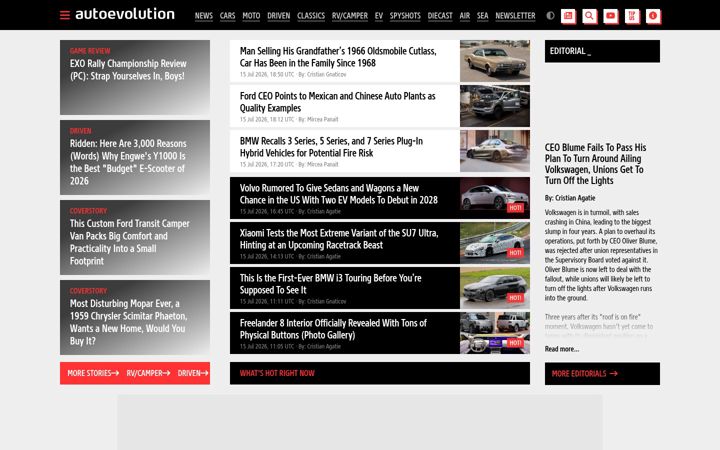Open the YouTube video icon
The width and height of the screenshot is (720, 450).
pos(611,16)
